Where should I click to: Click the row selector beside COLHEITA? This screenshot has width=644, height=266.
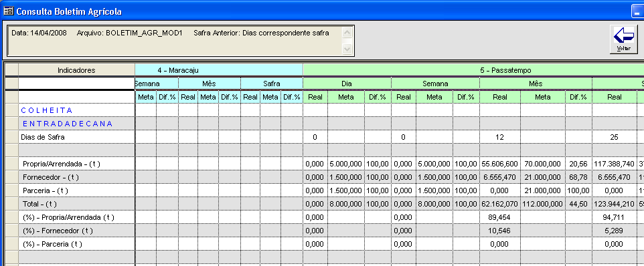click(x=11, y=110)
